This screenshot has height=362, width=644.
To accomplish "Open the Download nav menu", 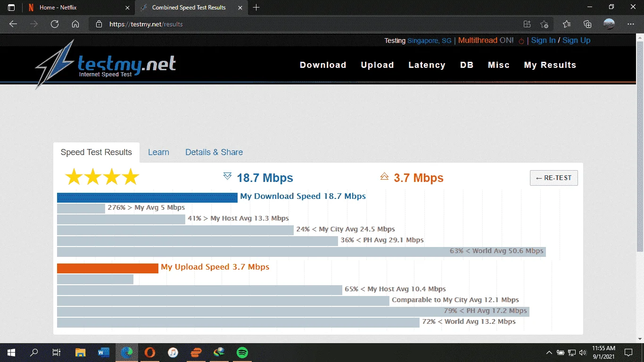I will click(x=323, y=65).
